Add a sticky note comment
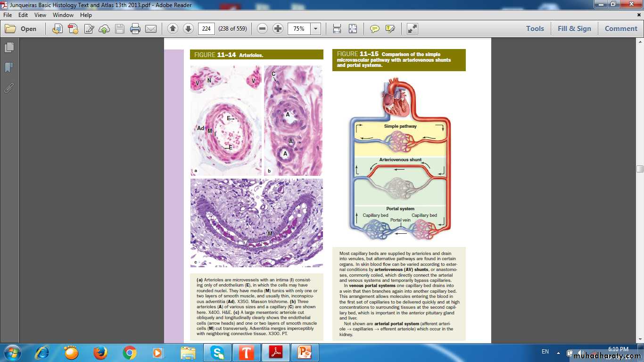644x362 pixels. click(375, 29)
